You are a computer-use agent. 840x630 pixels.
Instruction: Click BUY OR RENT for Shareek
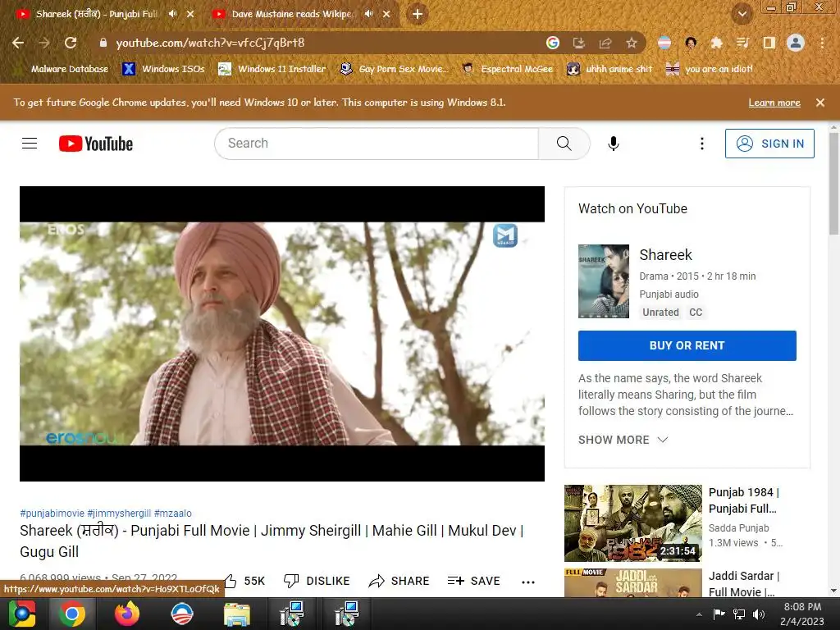click(687, 345)
